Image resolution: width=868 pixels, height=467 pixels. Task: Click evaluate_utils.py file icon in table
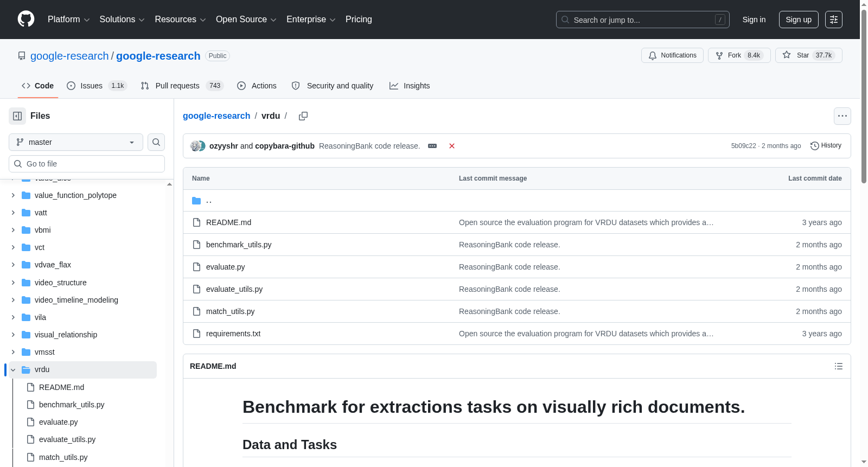point(196,289)
